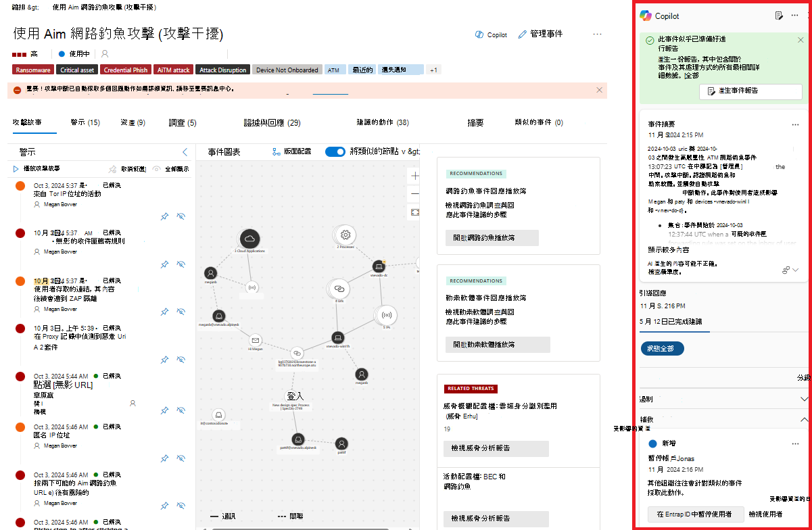Select the 4 Urls link node

(x=339, y=288)
